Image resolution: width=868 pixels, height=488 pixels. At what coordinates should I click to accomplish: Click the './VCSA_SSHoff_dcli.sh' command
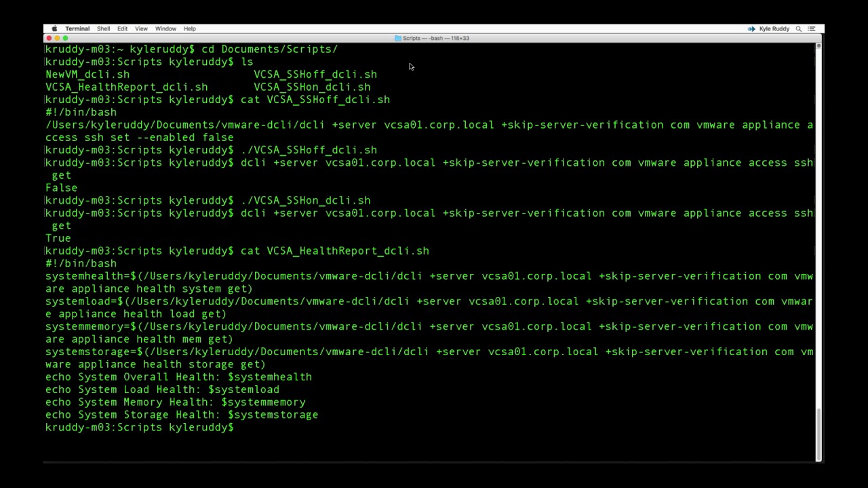[x=309, y=150]
